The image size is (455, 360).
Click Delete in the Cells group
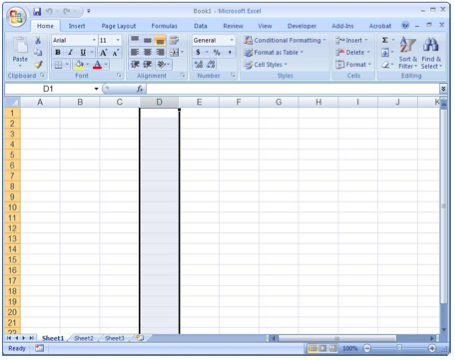pos(353,52)
